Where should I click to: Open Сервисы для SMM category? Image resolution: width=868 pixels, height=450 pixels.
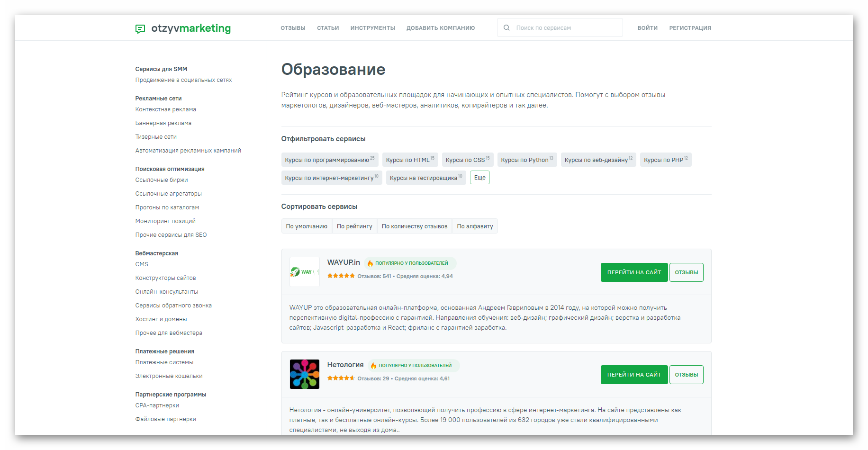[161, 69]
